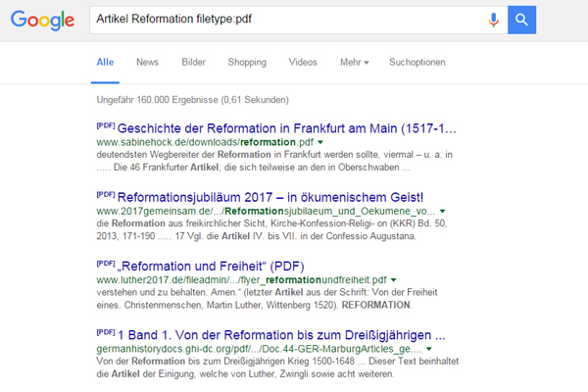The height and width of the screenshot is (392, 588).
Task: Activate voice search microphone icon
Action: (493, 20)
